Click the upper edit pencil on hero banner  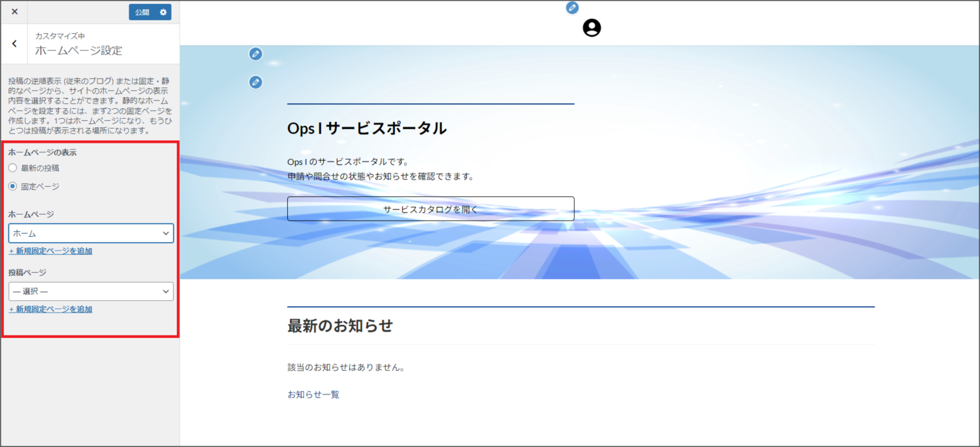point(256,54)
